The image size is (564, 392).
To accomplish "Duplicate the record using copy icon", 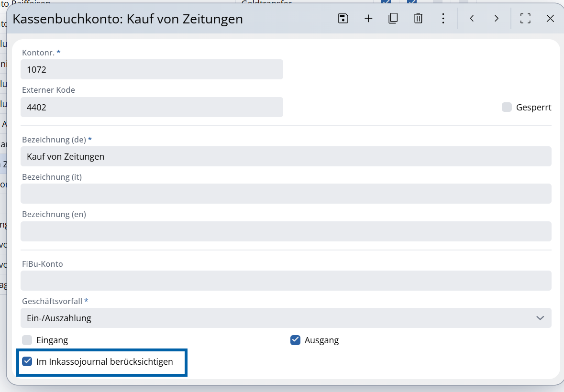I will pos(393,19).
